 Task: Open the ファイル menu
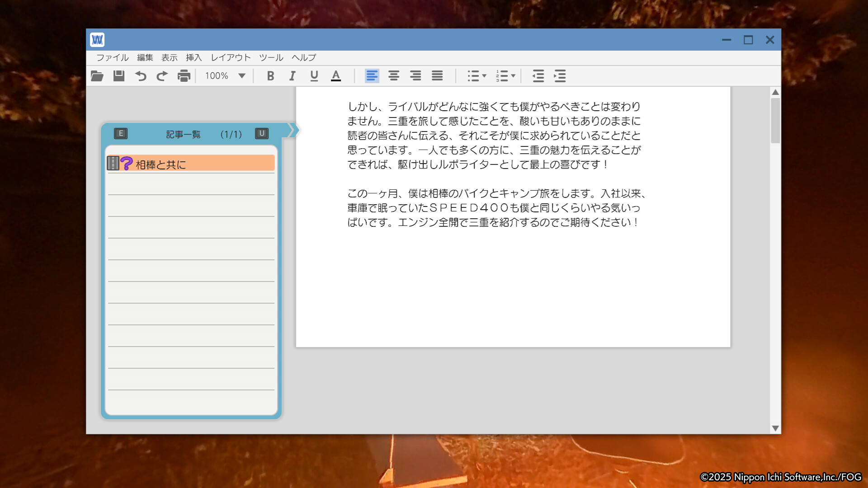(112, 57)
